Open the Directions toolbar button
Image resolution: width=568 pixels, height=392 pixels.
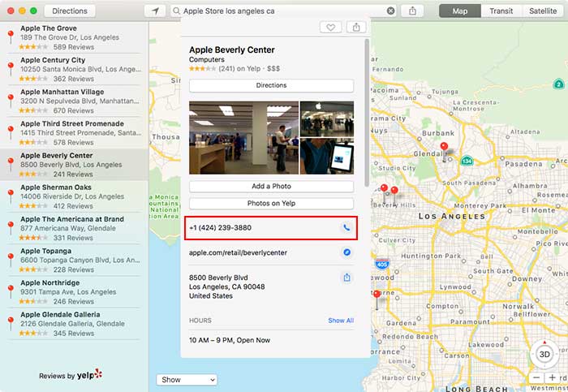[x=70, y=11]
